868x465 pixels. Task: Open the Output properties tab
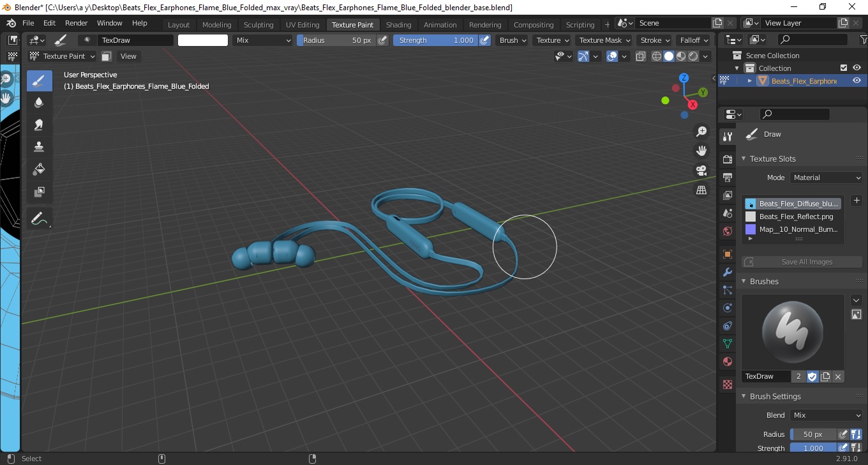tap(727, 177)
